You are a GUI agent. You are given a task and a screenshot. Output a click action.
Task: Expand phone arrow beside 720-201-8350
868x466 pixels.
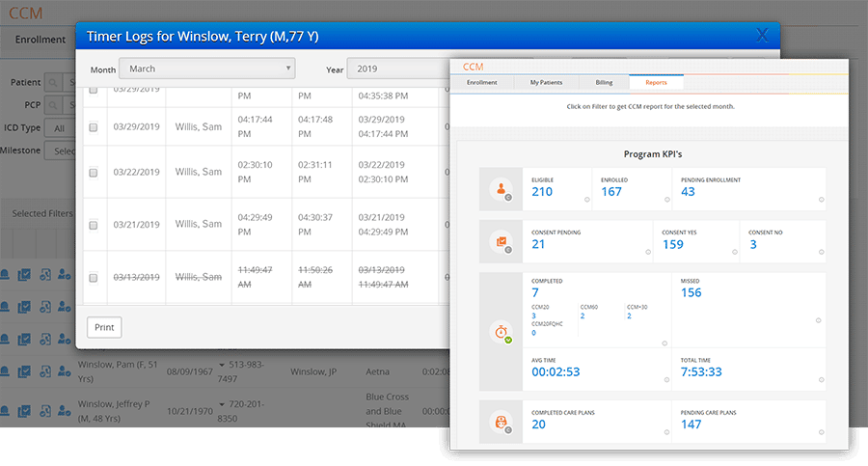(x=222, y=404)
